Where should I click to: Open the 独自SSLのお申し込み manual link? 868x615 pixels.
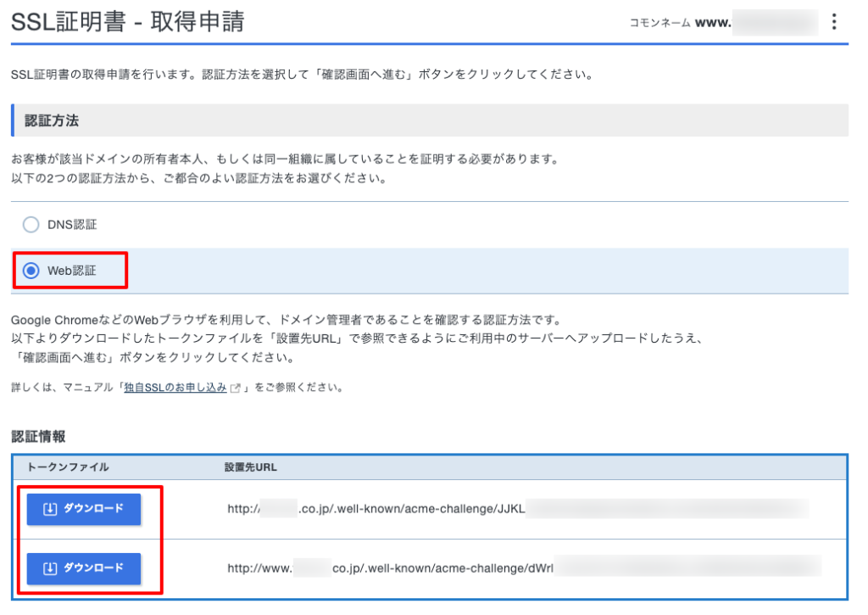click(x=175, y=388)
